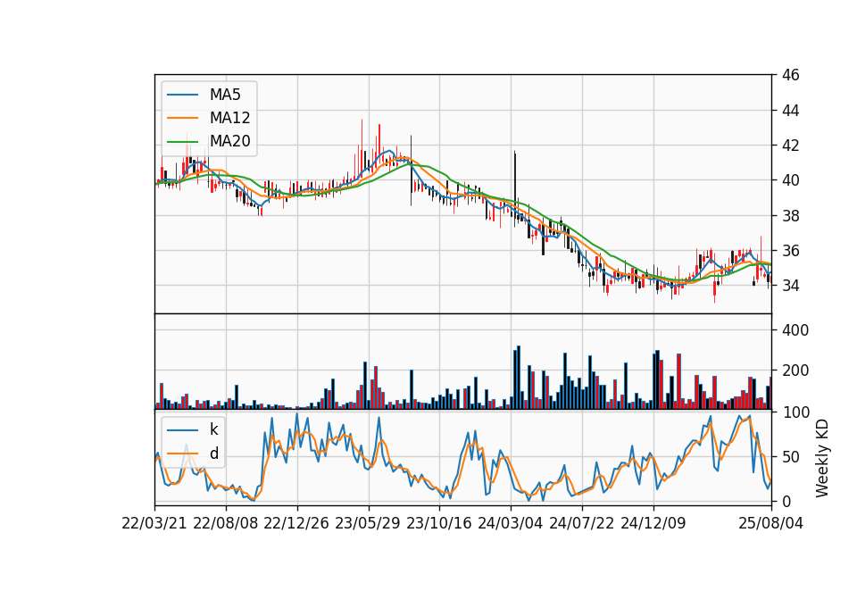This screenshot has width=857, height=616.
Task: Click the KD axis value 50
Action: click(790, 457)
